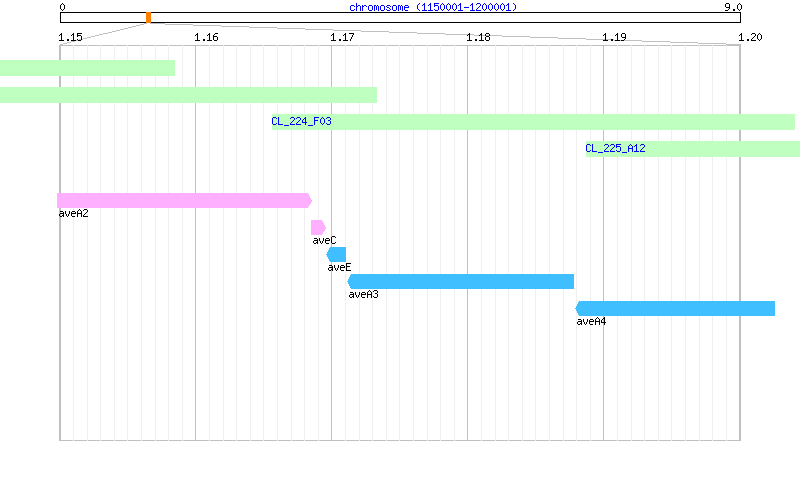The height and width of the screenshot is (500, 800).
Task: Click the 1.17 ruler tick label
Action: pos(342,37)
